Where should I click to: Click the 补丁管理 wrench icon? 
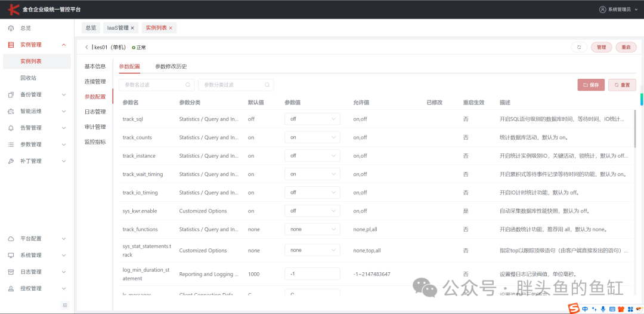pos(11,161)
